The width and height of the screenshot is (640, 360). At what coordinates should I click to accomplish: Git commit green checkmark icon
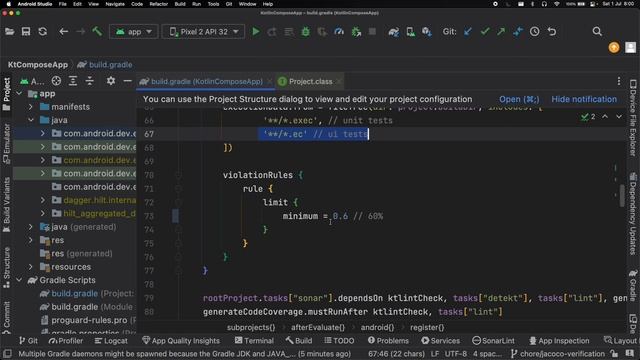point(484,31)
